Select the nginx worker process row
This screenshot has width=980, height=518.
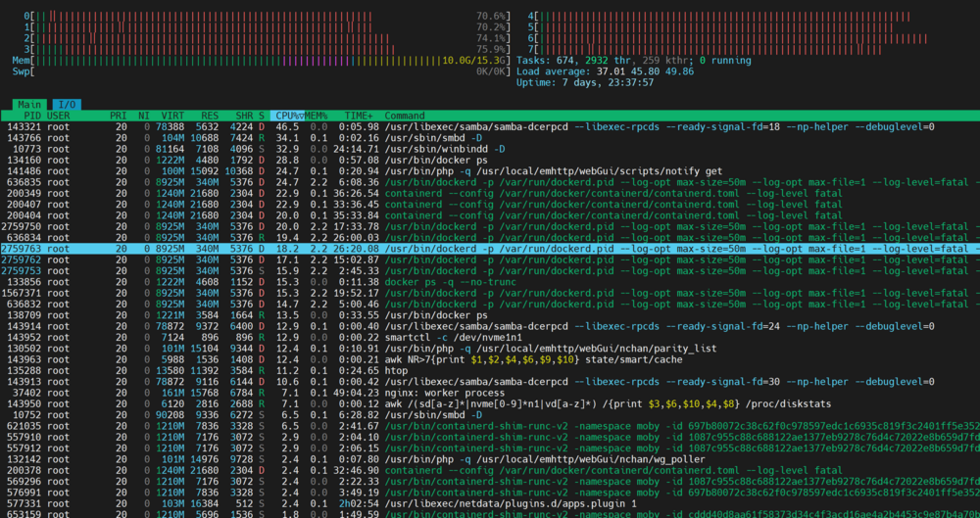[490, 393]
